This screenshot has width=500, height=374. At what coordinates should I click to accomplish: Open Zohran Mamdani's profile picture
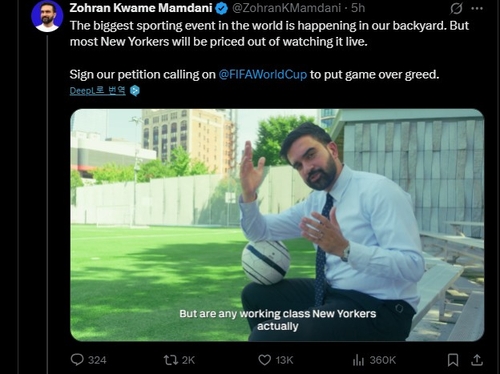[47, 16]
